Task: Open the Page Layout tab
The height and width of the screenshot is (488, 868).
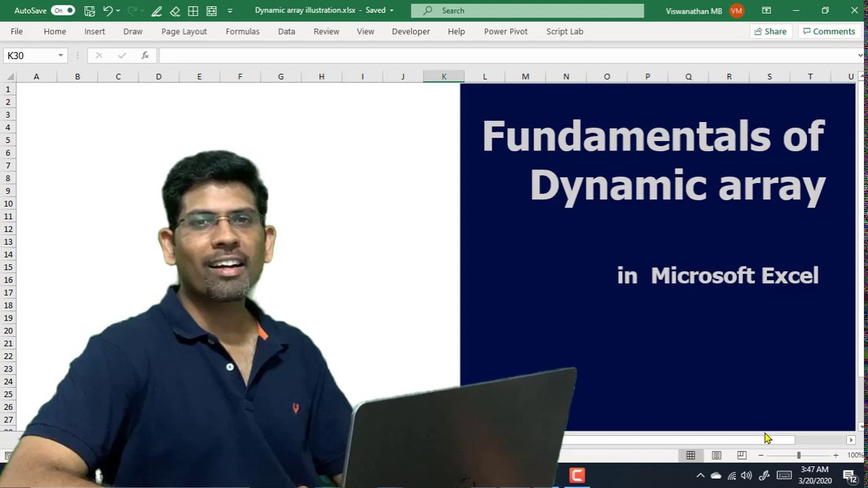Action: [184, 31]
